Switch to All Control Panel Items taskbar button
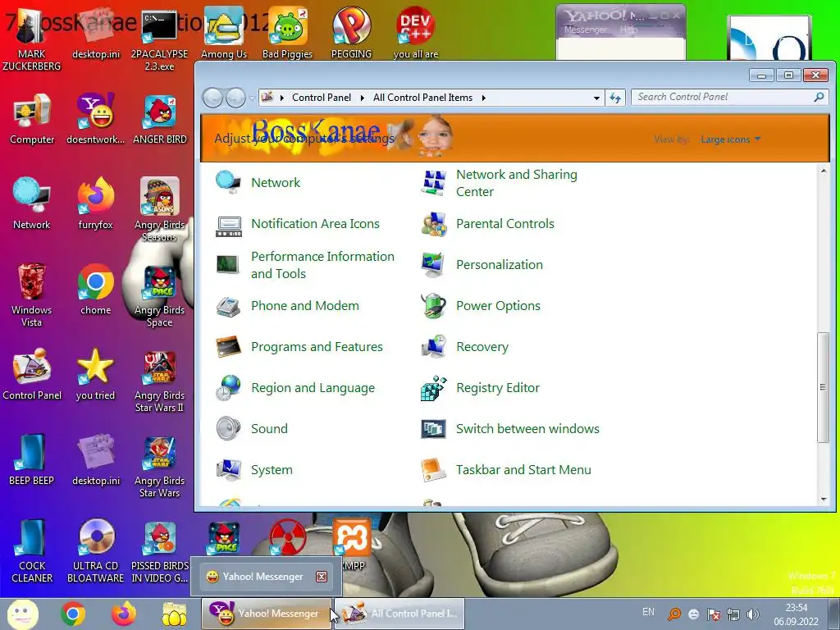 [x=400, y=614]
